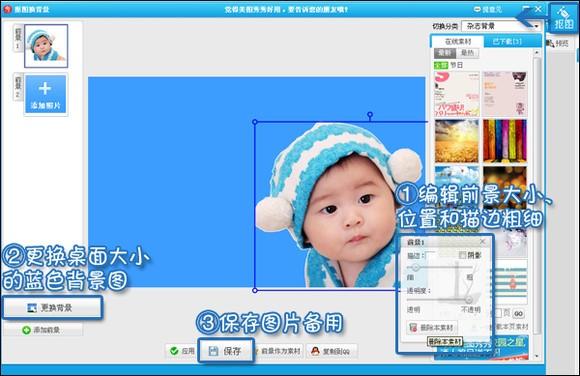Select the golden sunset background thumbnail
This screenshot has height=376, width=580.
[x=457, y=141]
